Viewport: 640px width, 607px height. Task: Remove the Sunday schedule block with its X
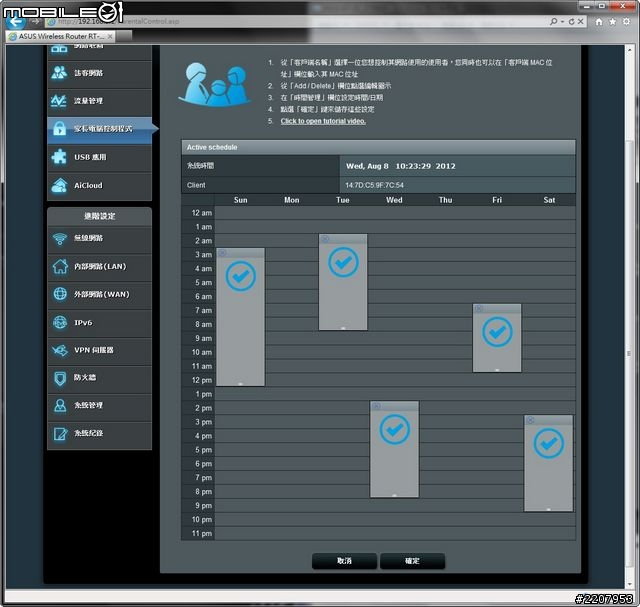point(223,253)
